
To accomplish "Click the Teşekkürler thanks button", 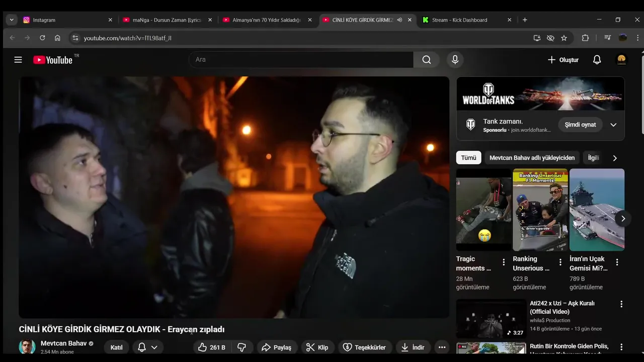I will tap(365, 347).
